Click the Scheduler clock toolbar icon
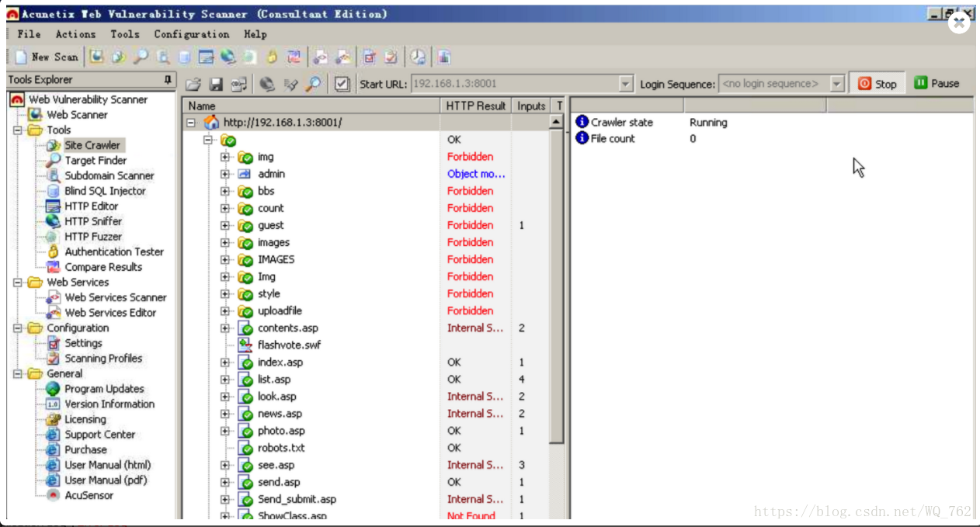This screenshot has width=980, height=527. (x=418, y=57)
